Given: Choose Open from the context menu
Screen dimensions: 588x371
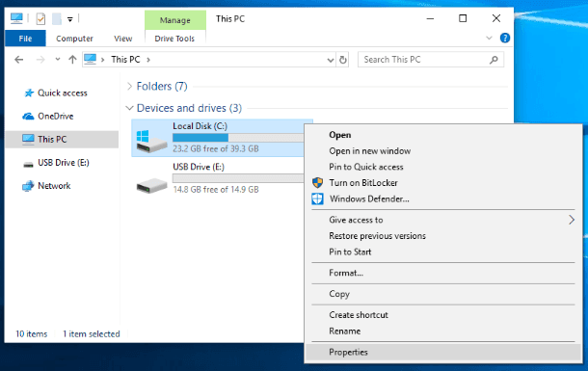Looking at the screenshot, I should point(443,135).
